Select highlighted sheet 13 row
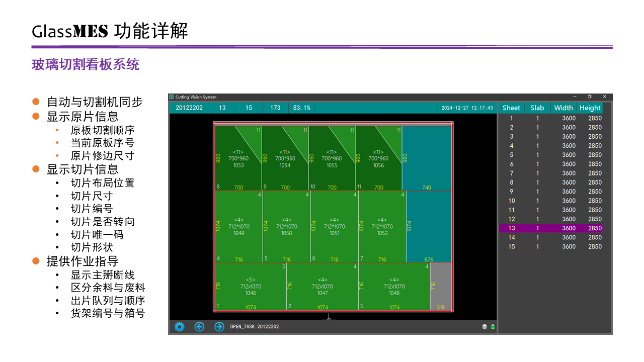 pyautogui.click(x=550, y=228)
